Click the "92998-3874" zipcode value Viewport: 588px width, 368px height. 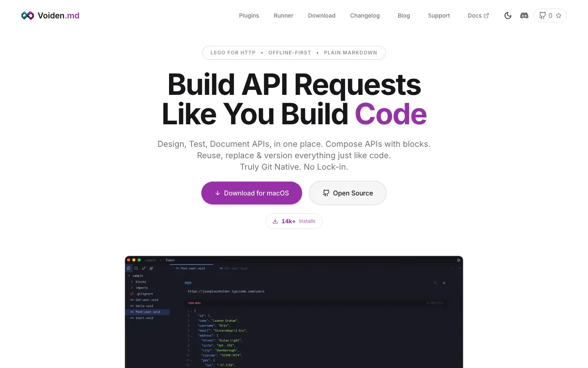click(x=231, y=355)
